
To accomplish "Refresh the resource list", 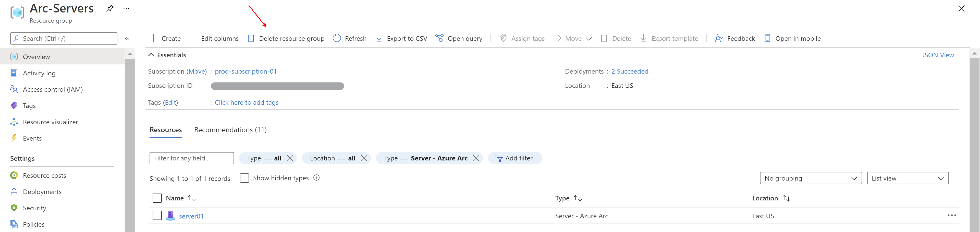I will [x=349, y=38].
